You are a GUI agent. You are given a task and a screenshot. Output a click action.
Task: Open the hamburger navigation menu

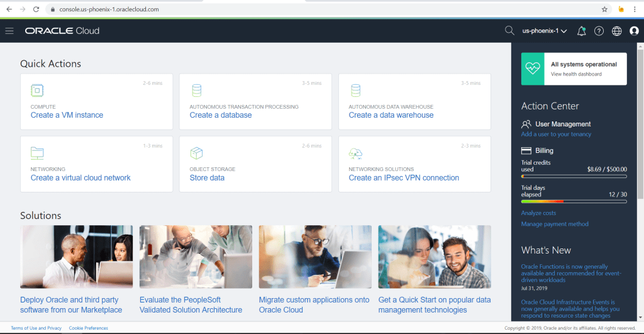[9, 31]
